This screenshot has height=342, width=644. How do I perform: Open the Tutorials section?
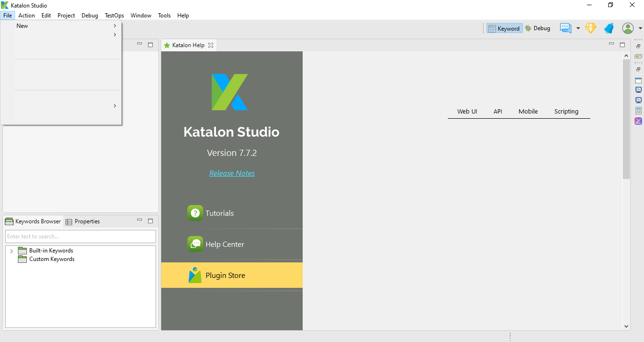tap(231, 213)
